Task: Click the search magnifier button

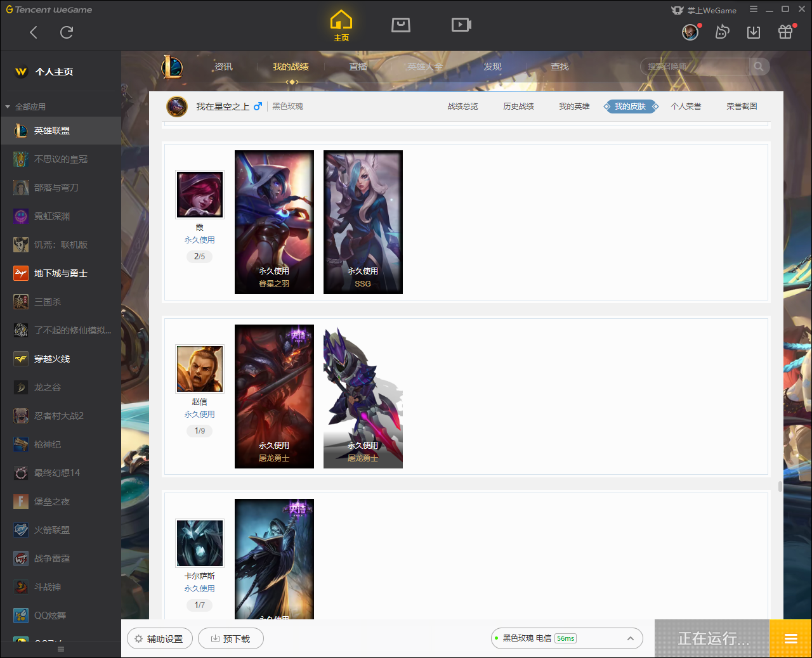Action: [759, 67]
